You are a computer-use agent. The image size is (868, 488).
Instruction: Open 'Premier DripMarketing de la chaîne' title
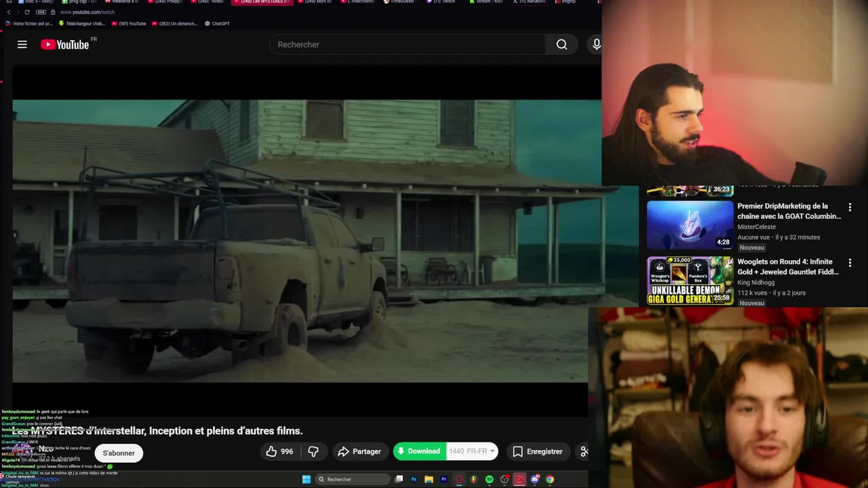[789, 211]
